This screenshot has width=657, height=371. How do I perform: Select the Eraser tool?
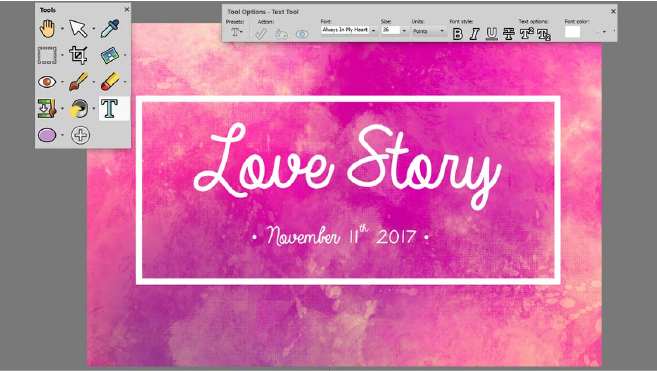click(x=110, y=81)
